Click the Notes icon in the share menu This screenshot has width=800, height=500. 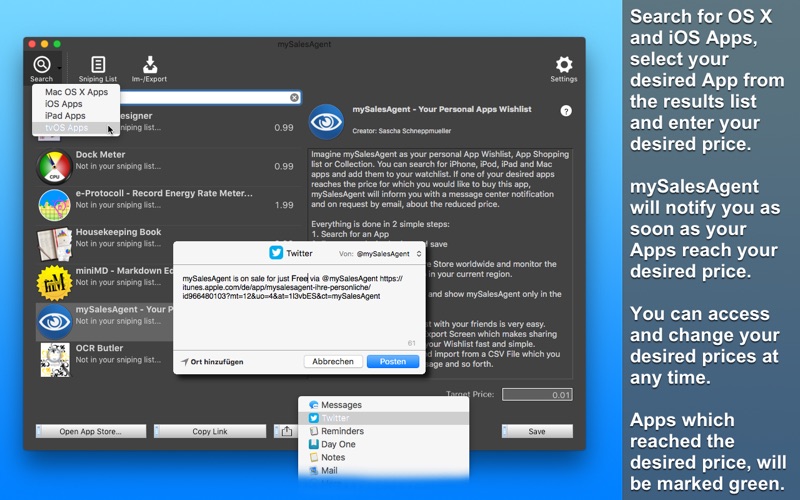coord(314,457)
